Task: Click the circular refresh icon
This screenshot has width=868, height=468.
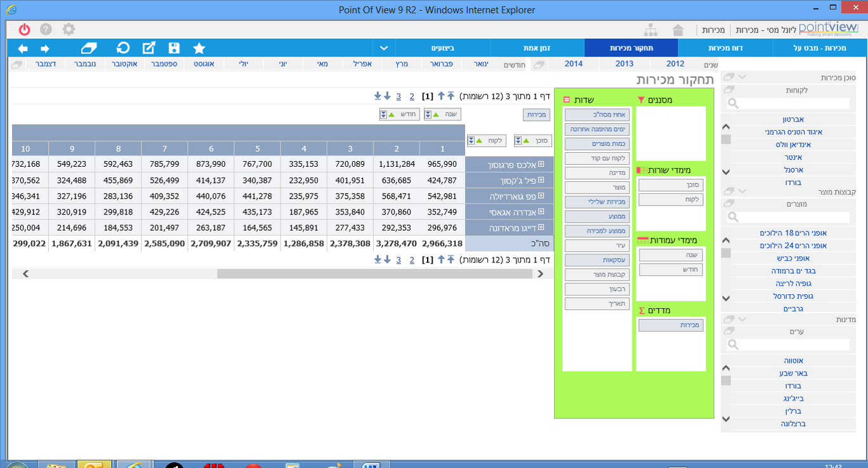Action: [123, 48]
